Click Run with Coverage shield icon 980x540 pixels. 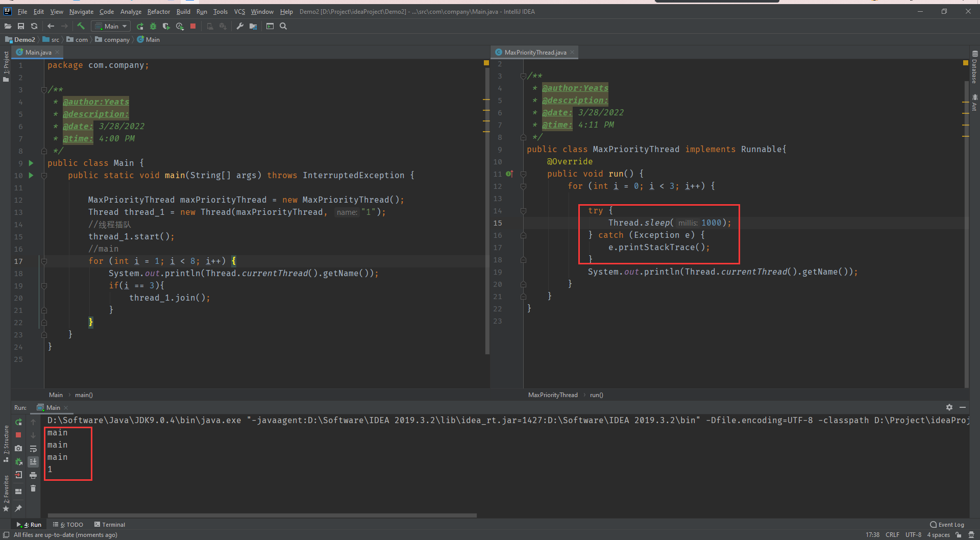[x=166, y=26]
